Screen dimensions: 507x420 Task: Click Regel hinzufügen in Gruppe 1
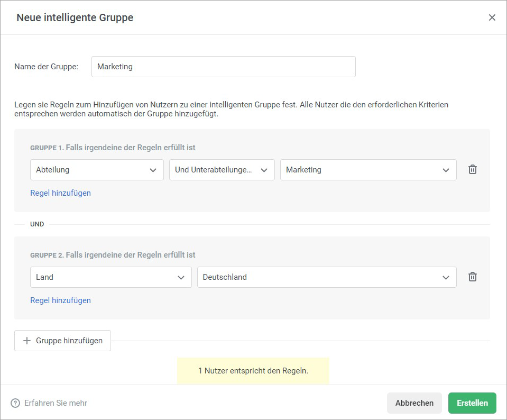pyautogui.click(x=60, y=193)
